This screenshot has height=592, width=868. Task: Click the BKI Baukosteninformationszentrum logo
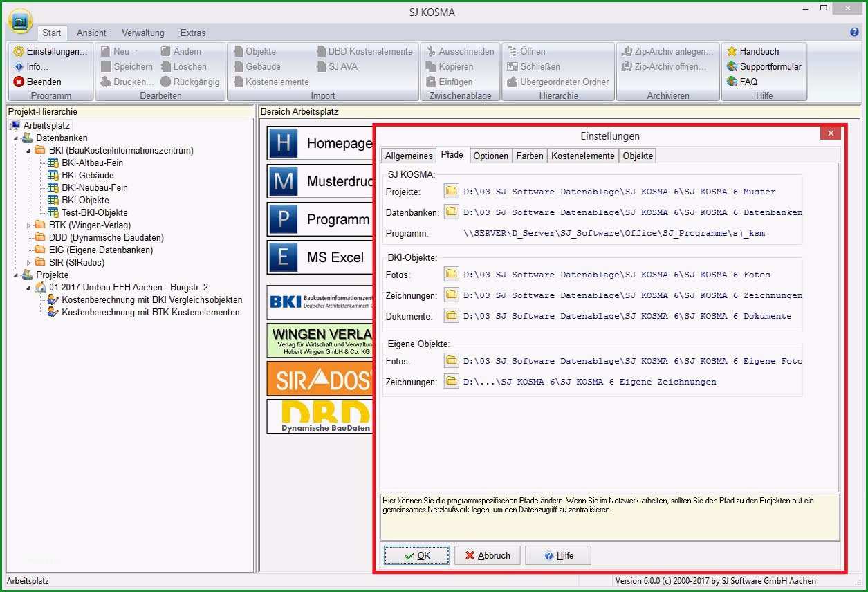point(320,302)
